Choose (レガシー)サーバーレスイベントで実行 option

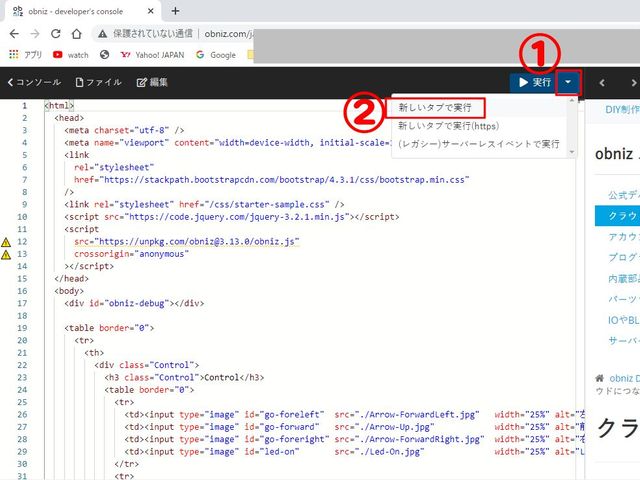pyautogui.click(x=479, y=144)
